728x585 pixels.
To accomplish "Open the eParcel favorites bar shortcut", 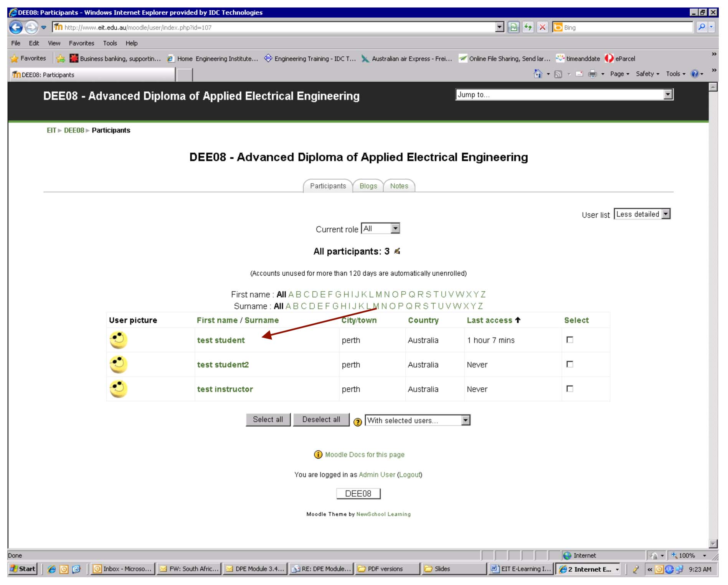I will [620, 58].
